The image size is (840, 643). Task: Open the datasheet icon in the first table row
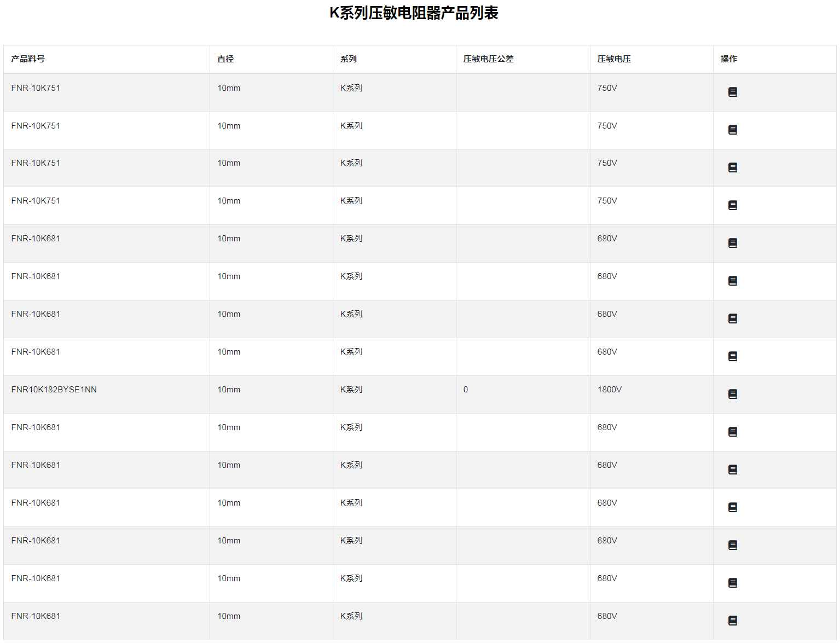click(x=732, y=92)
